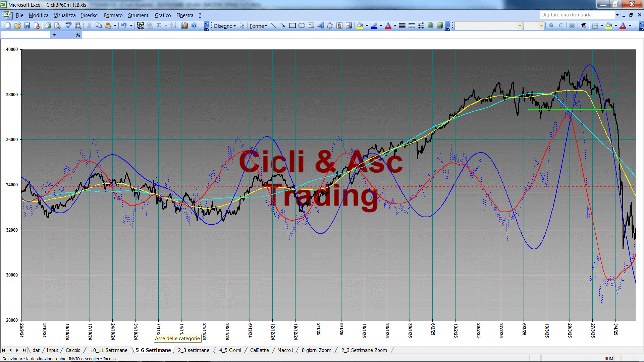This screenshot has height=362, width=644.
Task: Open the Inserisci menu
Action: click(90, 15)
